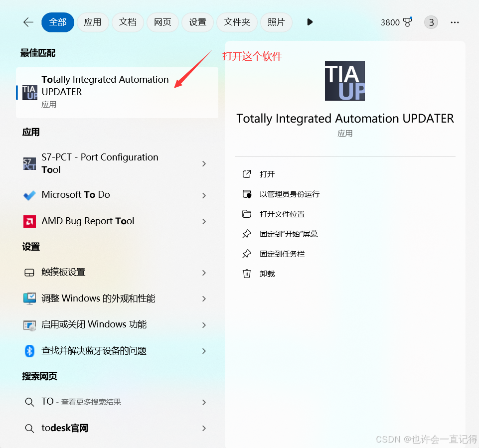Screen dimensions: 479x448
Task: Expand 调整 Windows 的外观和性能 chevron
Action: tap(204, 299)
